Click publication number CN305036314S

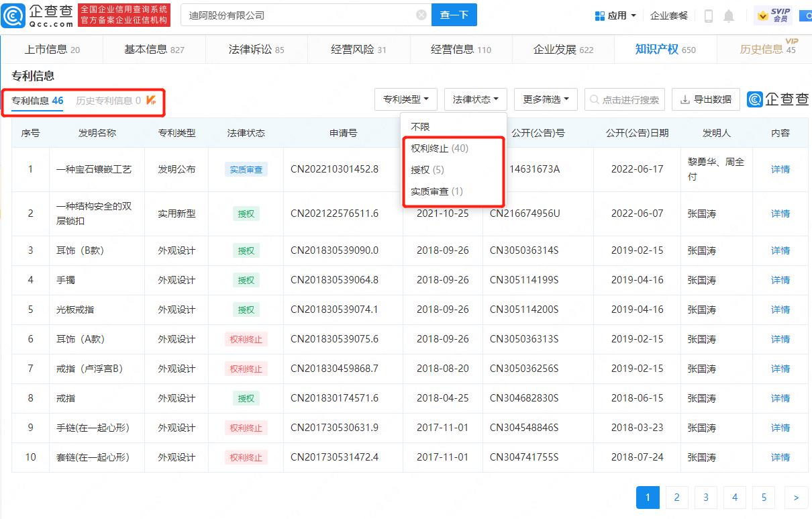524,250
